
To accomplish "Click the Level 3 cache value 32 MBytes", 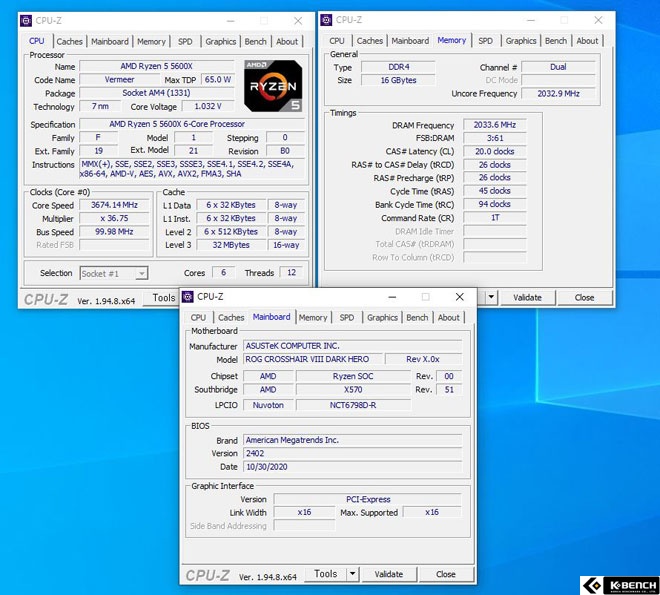I will click(x=231, y=245).
